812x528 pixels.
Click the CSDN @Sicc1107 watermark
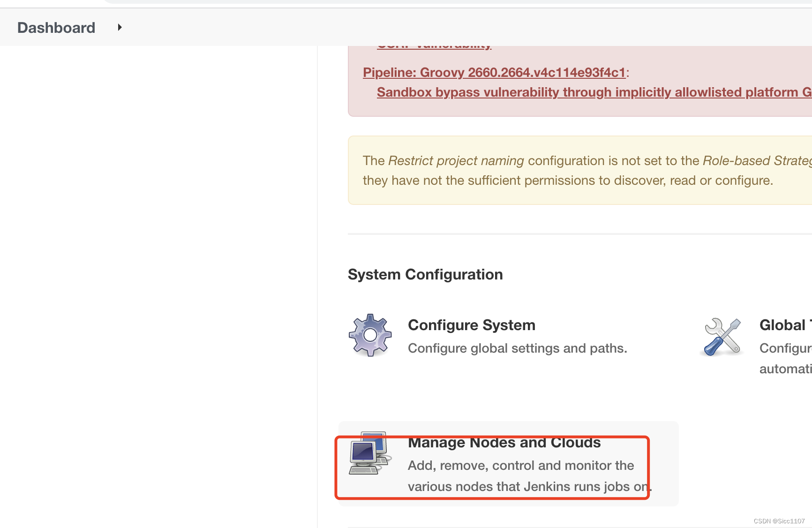coord(779,521)
